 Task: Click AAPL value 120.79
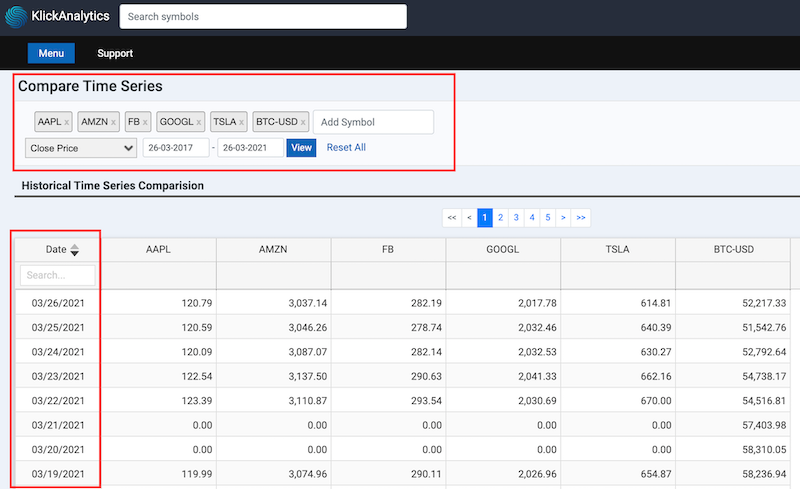(x=197, y=303)
